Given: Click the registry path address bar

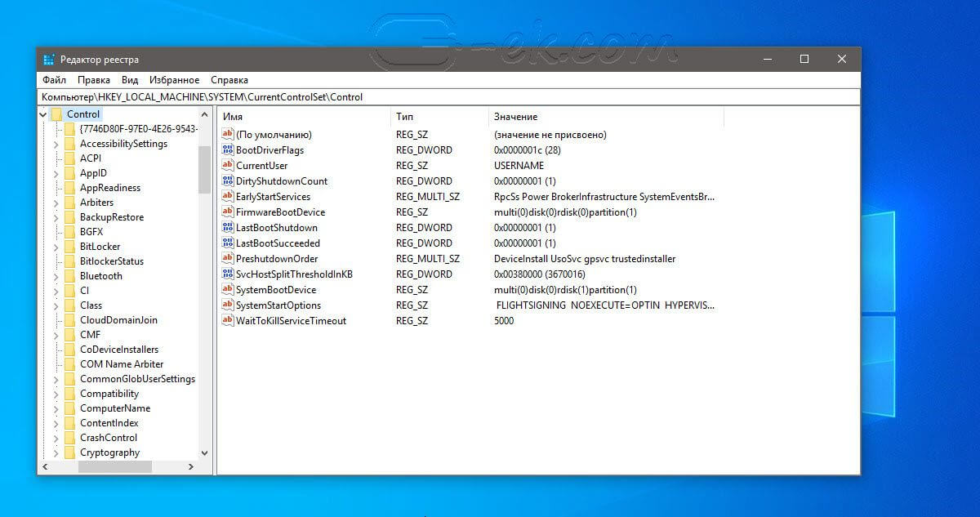Looking at the screenshot, I should click(x=448, y=96).
